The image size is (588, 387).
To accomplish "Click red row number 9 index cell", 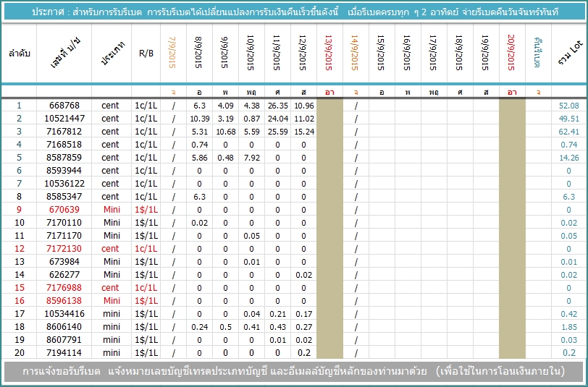I will tap(19, 210).
